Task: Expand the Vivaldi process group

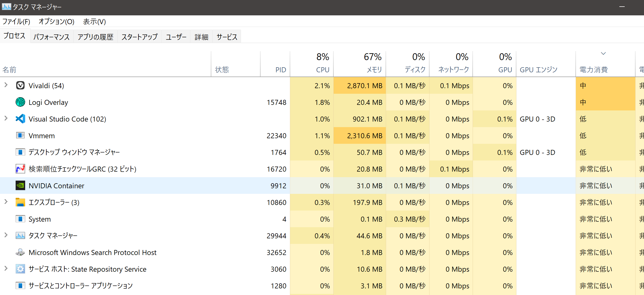Action: coord(6,85)
